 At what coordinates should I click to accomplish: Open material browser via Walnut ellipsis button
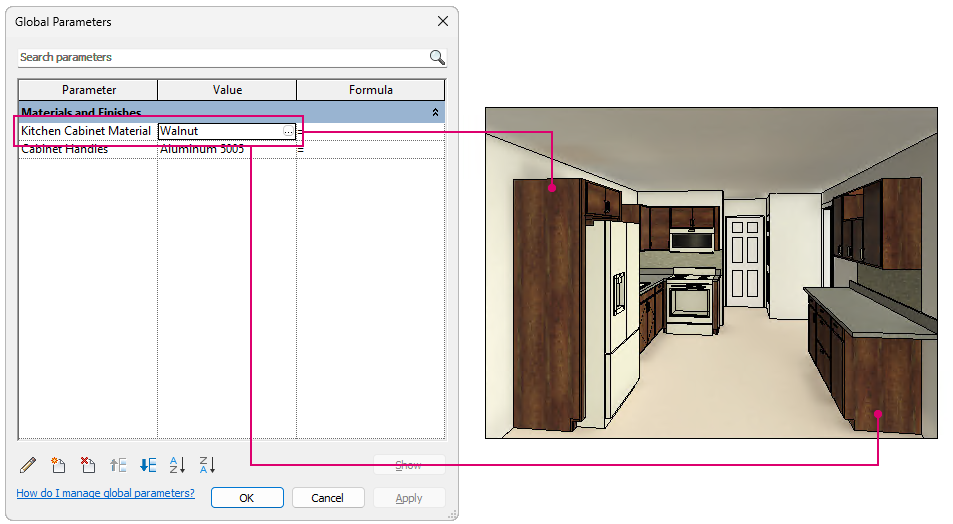click(288, 131)
